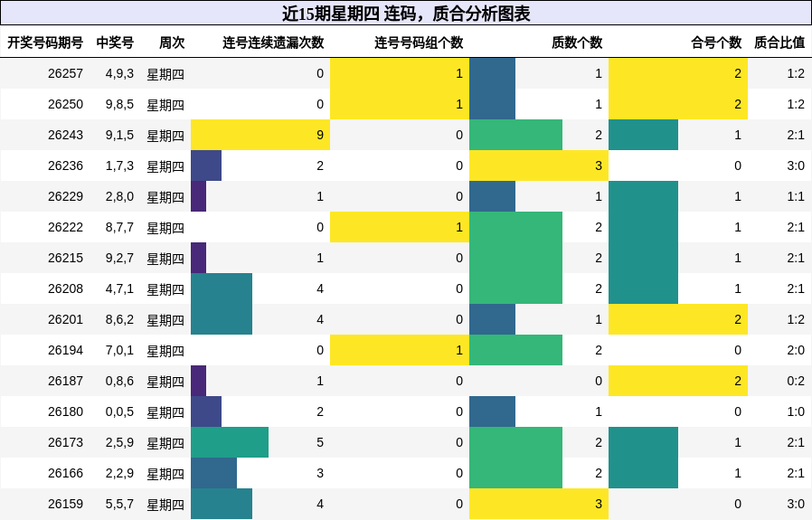Click issue number 26159

(x=65, y=504)
